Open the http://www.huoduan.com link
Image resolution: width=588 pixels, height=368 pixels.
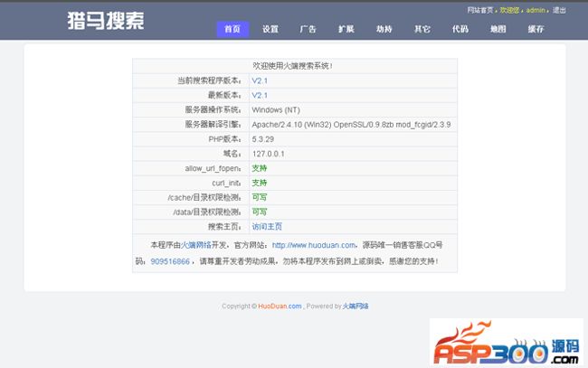click(314, 245)
